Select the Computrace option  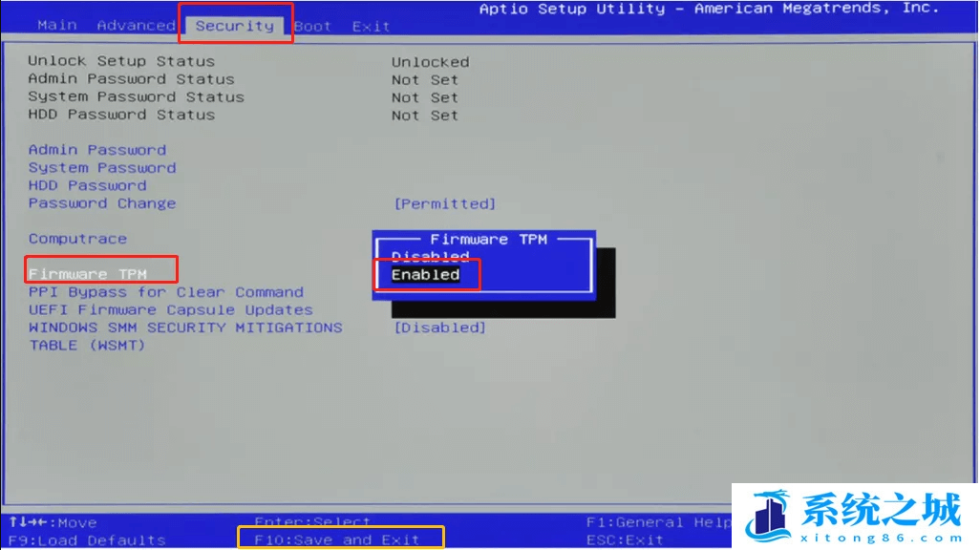click(x=77, y=239)
